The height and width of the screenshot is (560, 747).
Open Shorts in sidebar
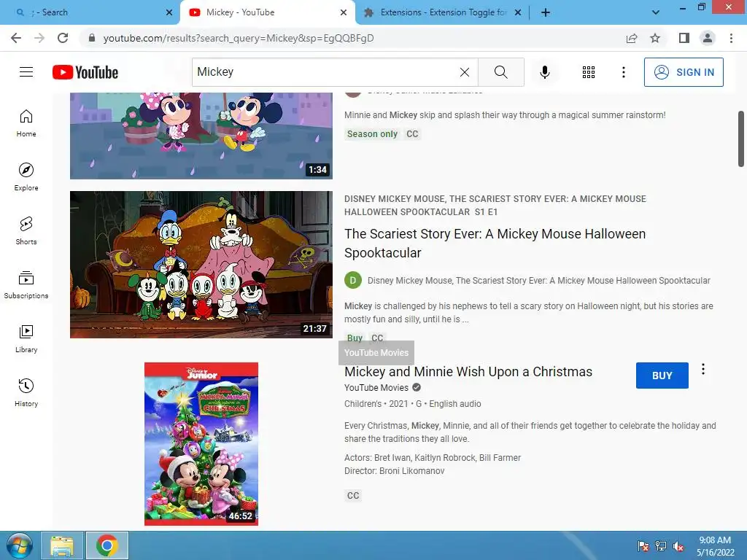[26, 231]
